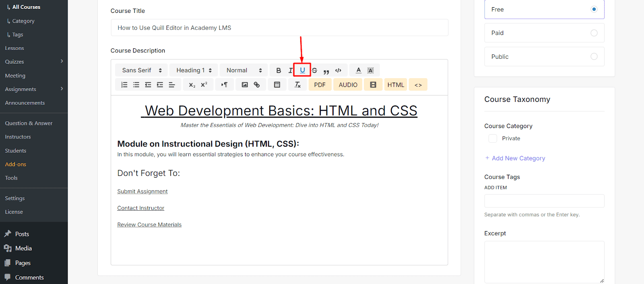Viewport: 644px width, 284px height.
Task: Insert a blockquote in the description
Action: click(x=326, y=71)
